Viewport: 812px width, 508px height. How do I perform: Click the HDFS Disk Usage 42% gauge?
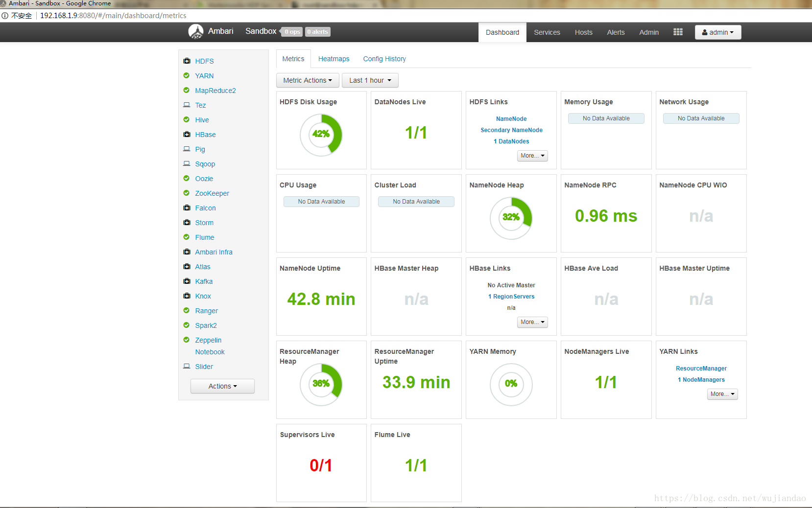[x=321, y=135]
